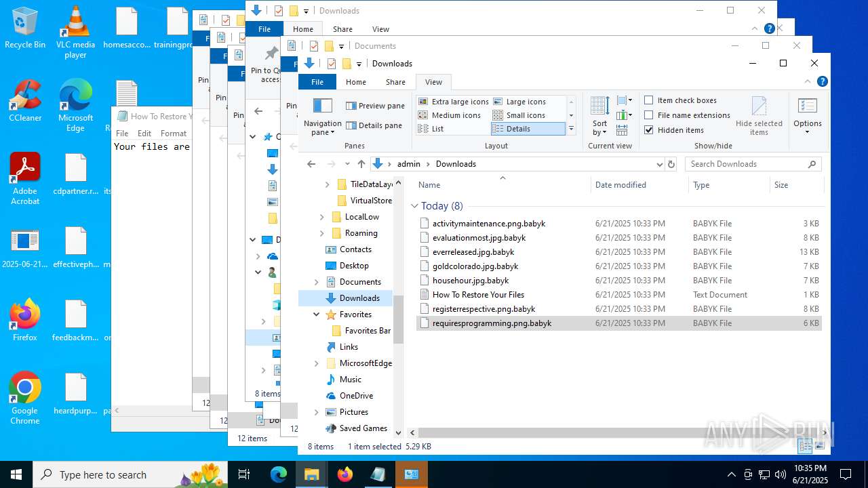
Task: Navigate back in Downloads window
Action: (311, 164)
